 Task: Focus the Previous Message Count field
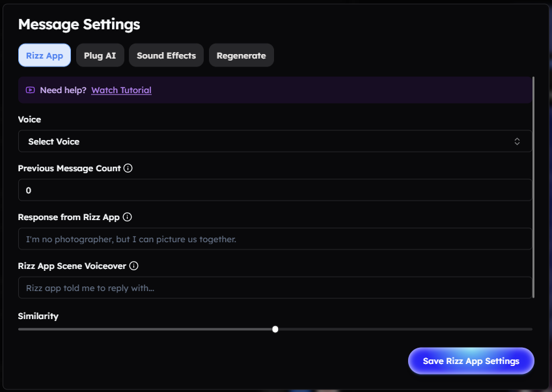275,190
